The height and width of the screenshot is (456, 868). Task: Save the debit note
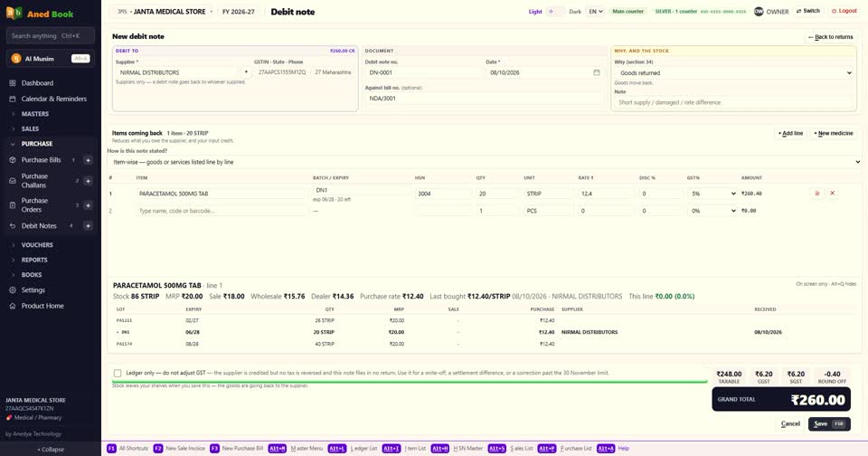[829, 423]
